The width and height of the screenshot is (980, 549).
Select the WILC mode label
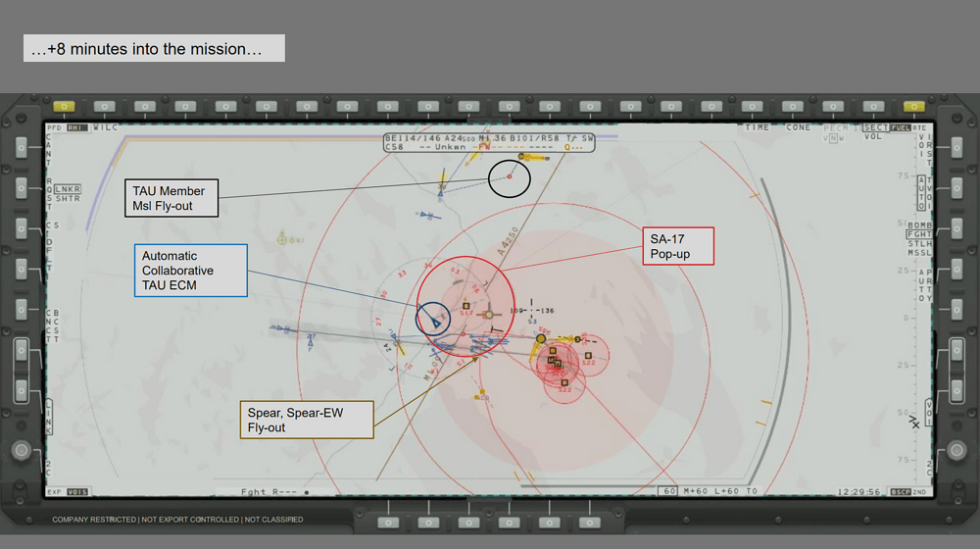(105, 127)
